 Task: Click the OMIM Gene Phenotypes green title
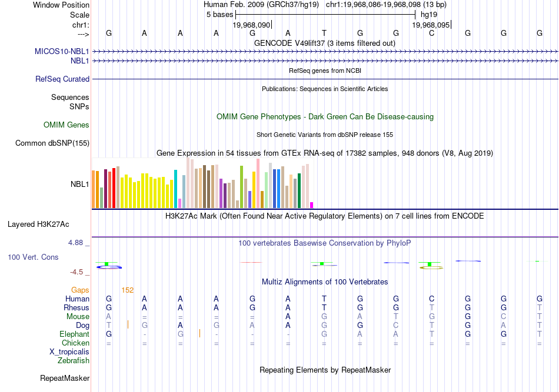tap(325, 117)
